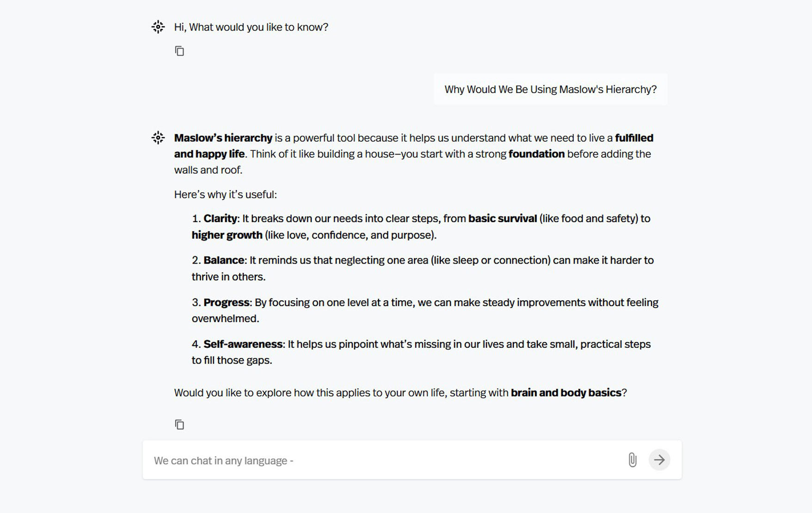Viewport: 812px width, 513px height.
Task: Select the user message bubble about Maslow's Hierarchy
Action: pyautogui.click(x=550, y=89)
